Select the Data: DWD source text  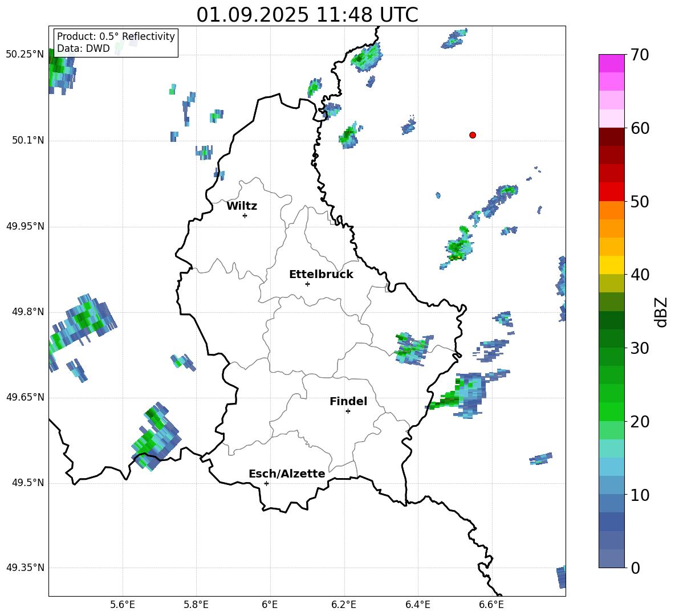(83, 49)
